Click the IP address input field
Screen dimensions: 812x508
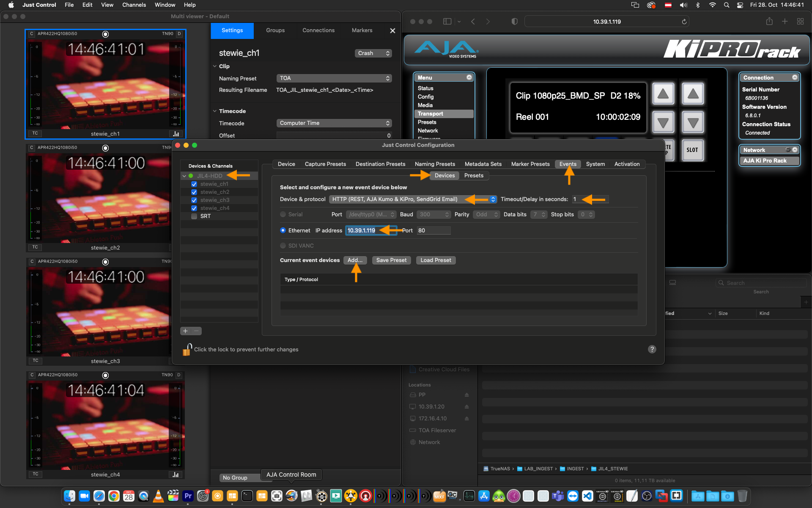pos(371,230)
